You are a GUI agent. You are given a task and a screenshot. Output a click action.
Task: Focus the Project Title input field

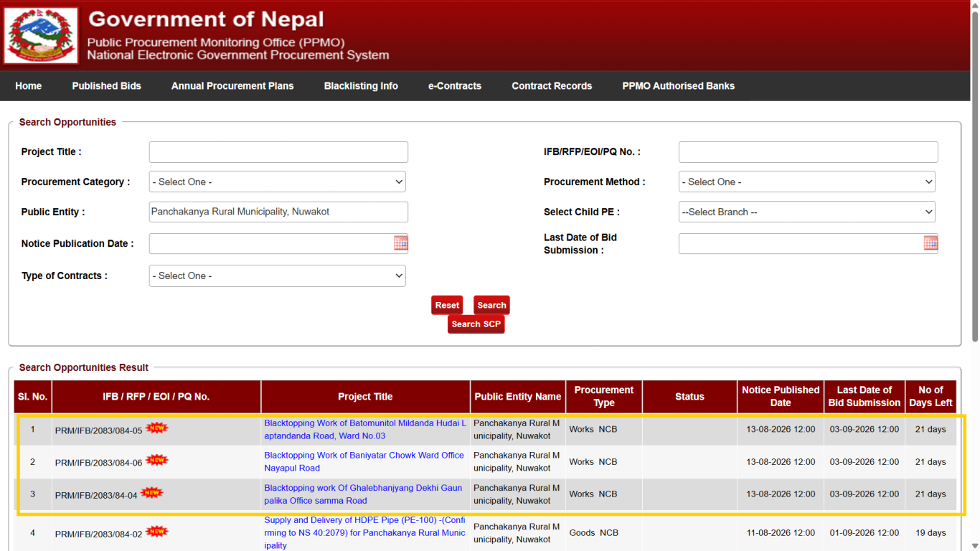point(278,152)
